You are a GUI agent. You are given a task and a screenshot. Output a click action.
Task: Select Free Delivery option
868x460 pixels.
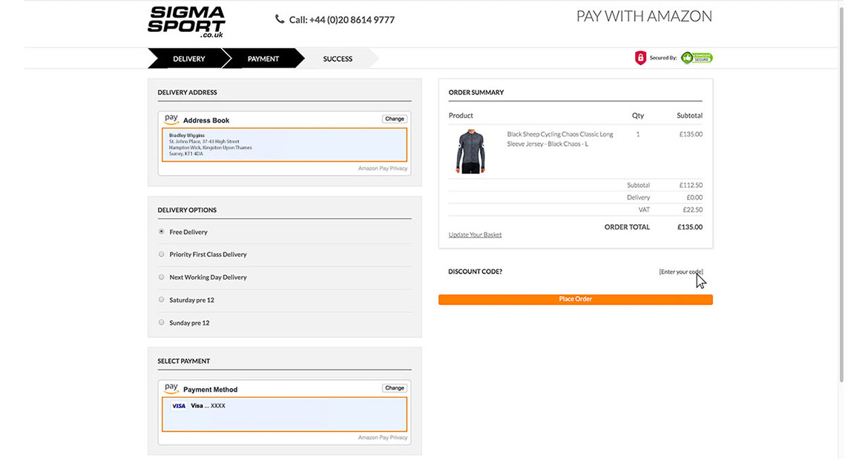click(x=162, y=231)
